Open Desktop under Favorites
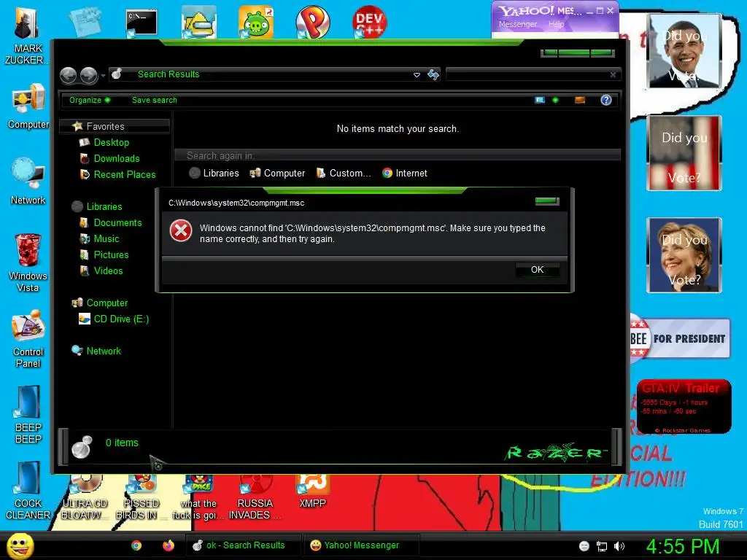This screenshot has width=747, height=560. coord(111,142)
